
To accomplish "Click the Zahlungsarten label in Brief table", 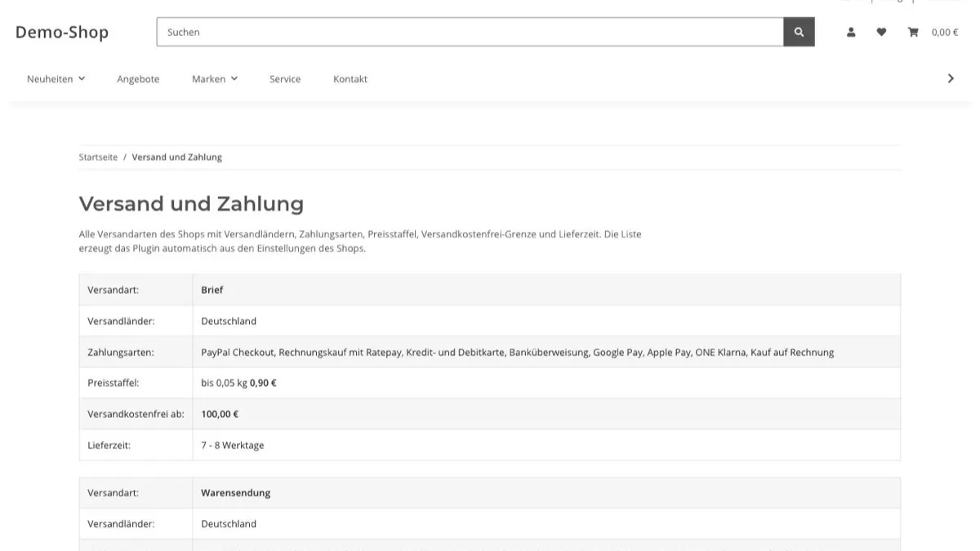I will pos(121,353).
